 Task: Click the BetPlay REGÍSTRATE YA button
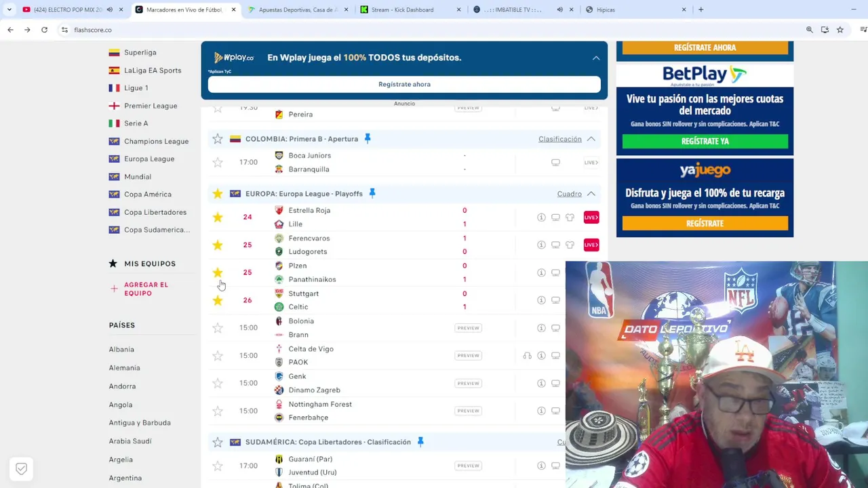tap(705, 141)
